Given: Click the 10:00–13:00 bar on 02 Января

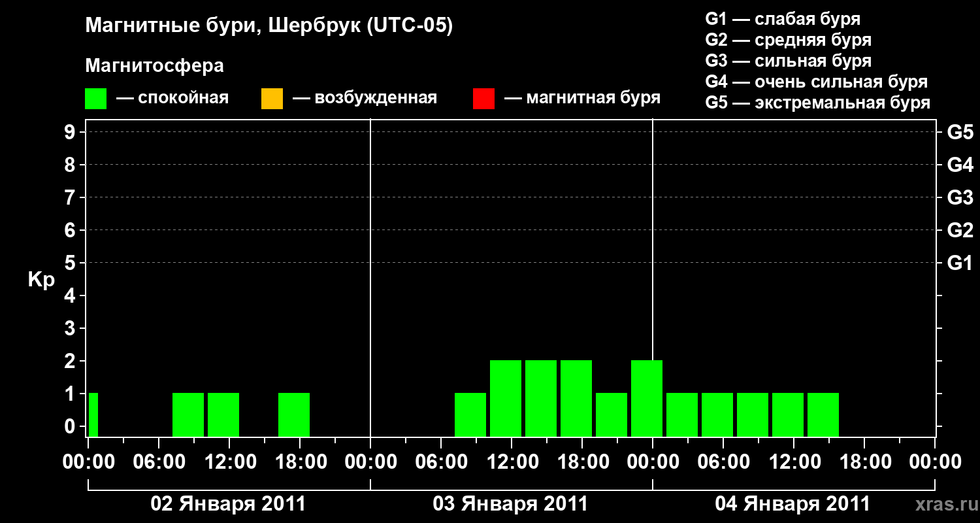Looking at the screenshot, I should pos(223,414).
